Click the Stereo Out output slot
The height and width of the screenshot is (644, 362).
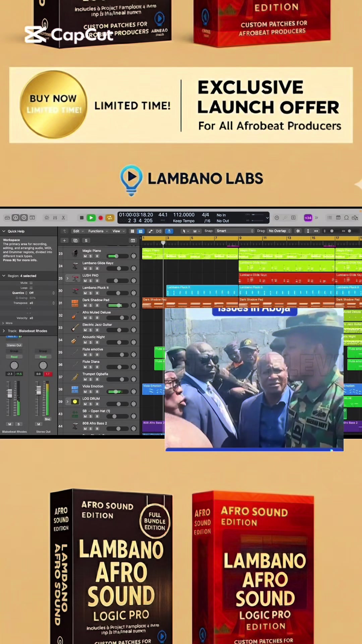(x=14, y=345)
